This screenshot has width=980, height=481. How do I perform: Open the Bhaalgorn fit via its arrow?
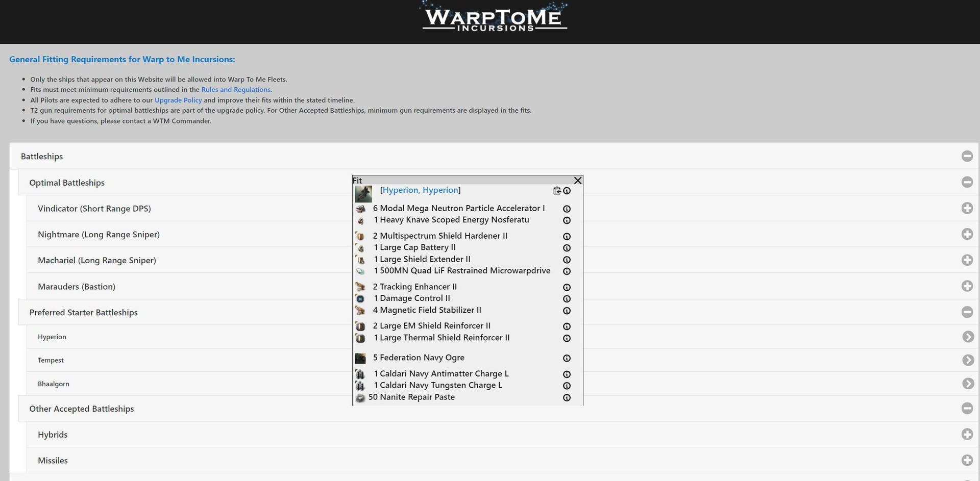point(968,384)
